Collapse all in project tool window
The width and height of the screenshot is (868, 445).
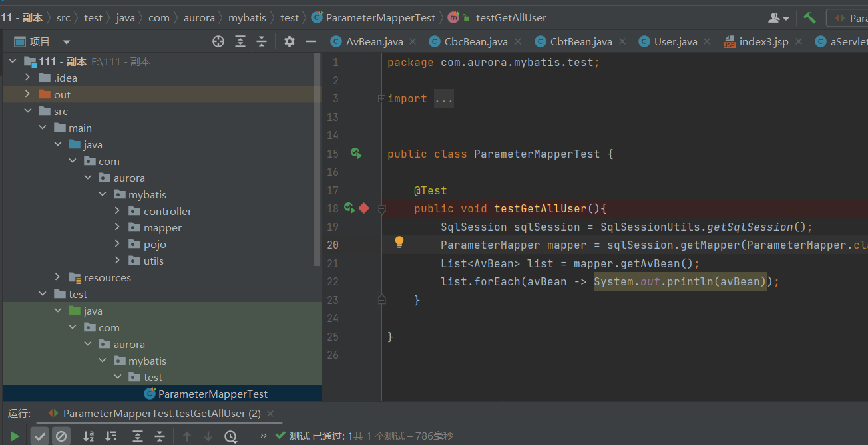(262, 41)
